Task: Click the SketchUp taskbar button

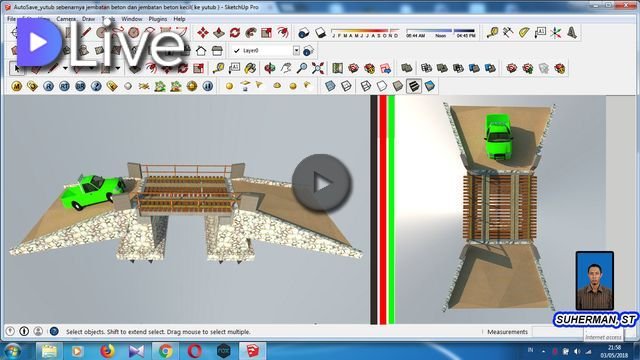Action: [252, 351]
